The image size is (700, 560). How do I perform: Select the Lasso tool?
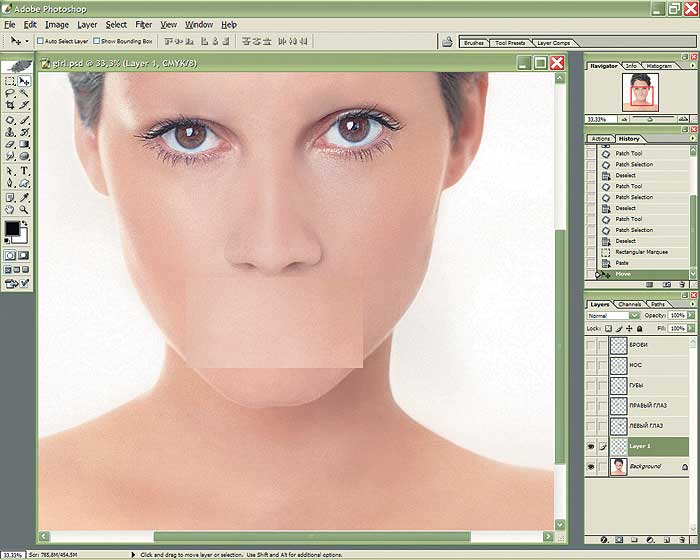click(x=9, y=93)
